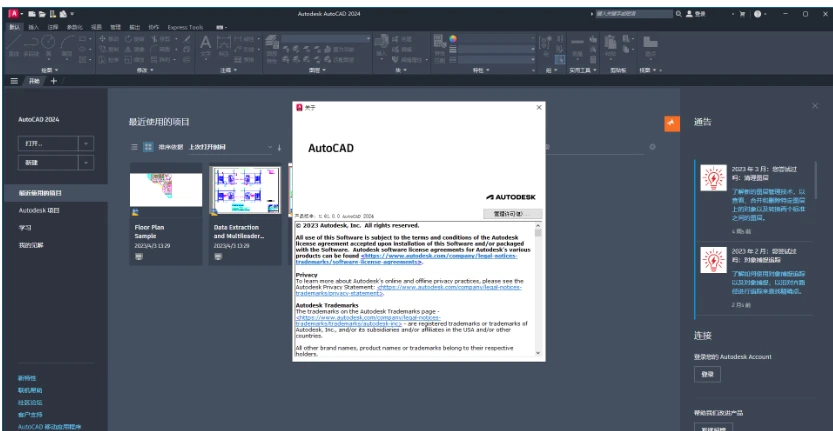Open the Floor Plan Sample thumbnail
The width and height of the screenshot is (833, 431).
tap(166, 190)
